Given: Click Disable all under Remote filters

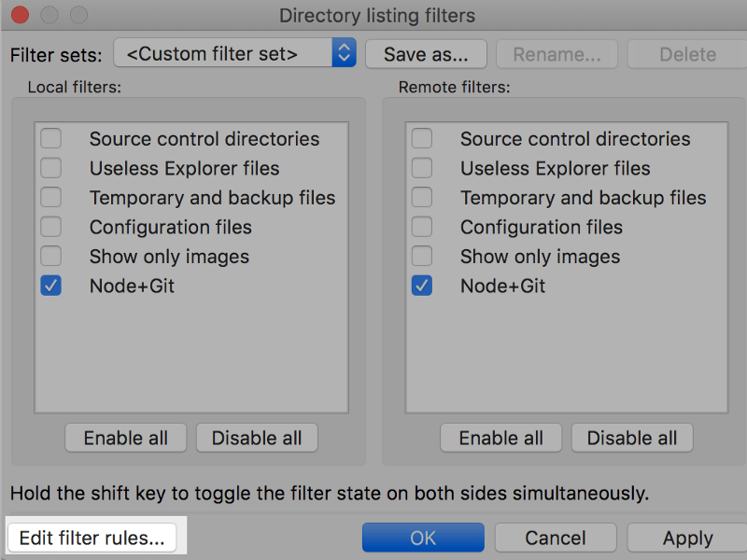Looking at the screenshot, I should (x=632, y=438).
